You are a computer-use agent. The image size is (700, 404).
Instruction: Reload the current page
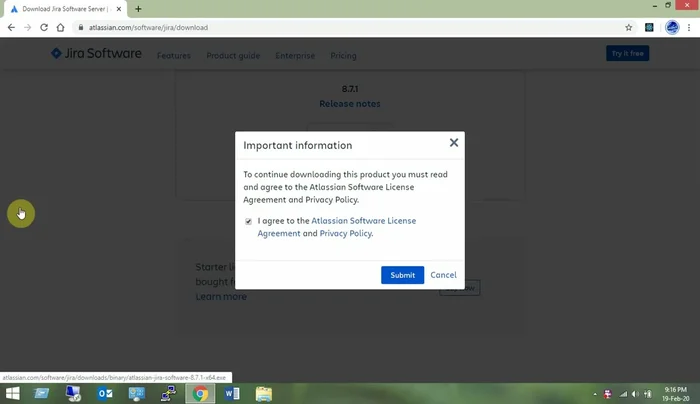pyautogui.click(x=44, y=27)
